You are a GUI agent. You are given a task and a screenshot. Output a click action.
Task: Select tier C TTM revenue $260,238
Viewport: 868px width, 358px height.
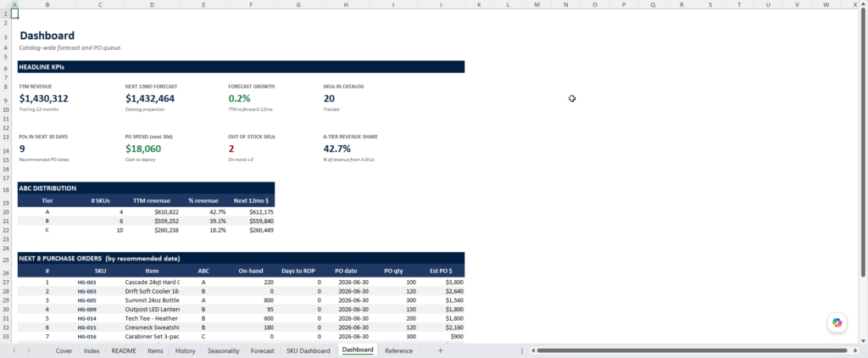coord(153,230)
